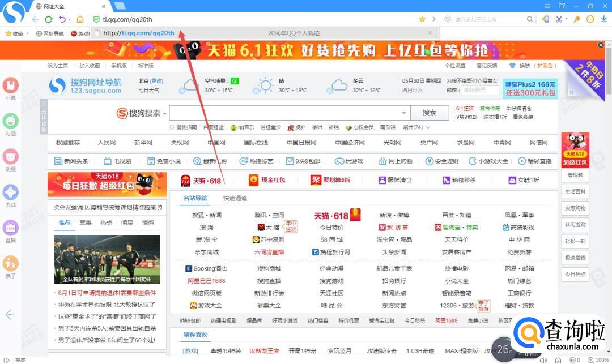Click the forward chevron beside the bookmark star
612x364 pixels.
433,19
